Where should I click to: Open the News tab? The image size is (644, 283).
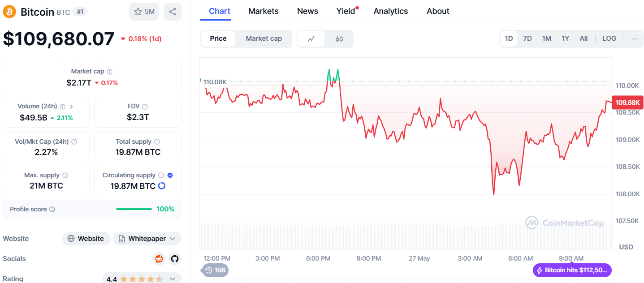tap(307, 11)
